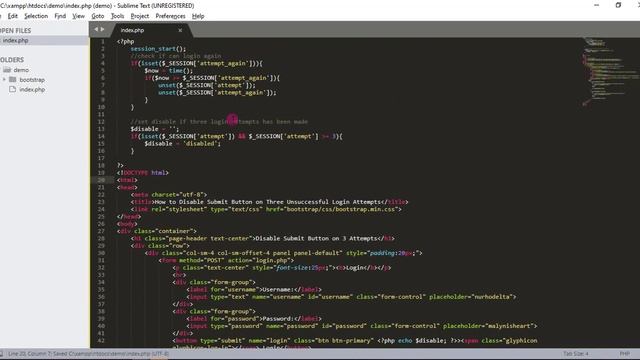The image size is (640, 360).
Task: Expand the bootstrap folder arrow
Action: pos(4,80)
